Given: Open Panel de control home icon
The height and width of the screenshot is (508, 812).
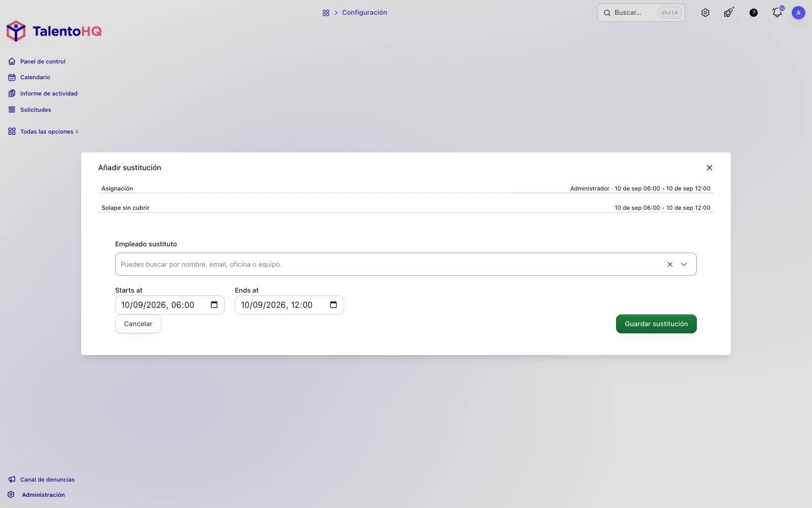Looking at the screenshot, I should [12, 61].
